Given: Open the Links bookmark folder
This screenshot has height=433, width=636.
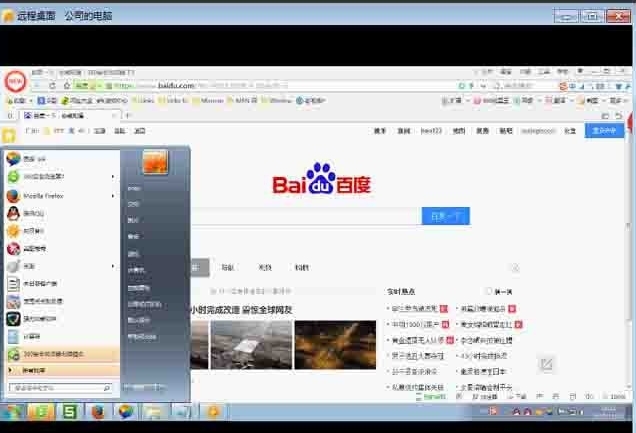Looking at the screenshot, I should (x=143, y=101).
